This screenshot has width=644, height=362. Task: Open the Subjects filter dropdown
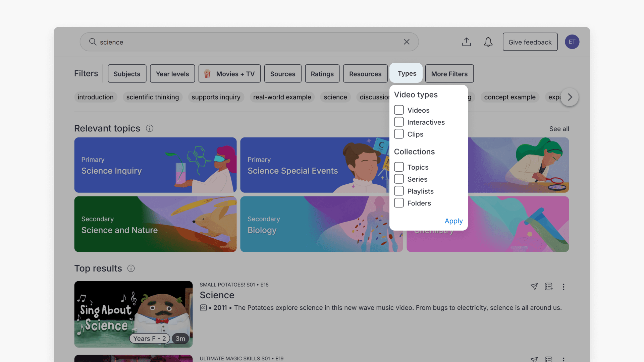127,74
